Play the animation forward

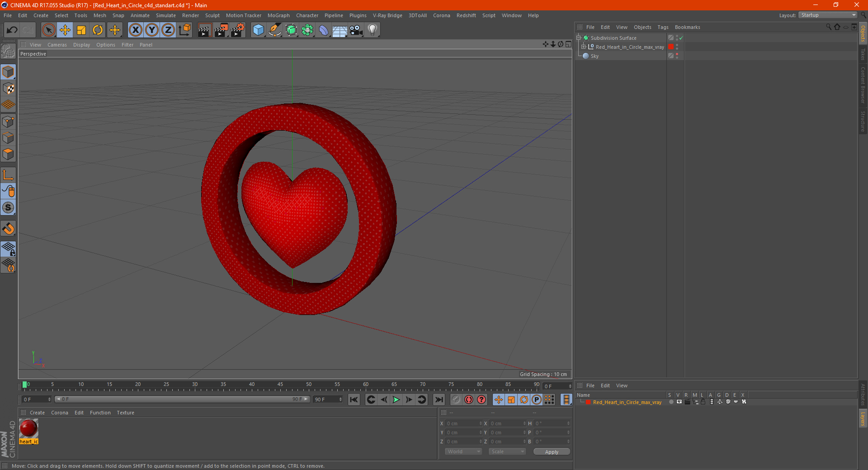click(396, 399)
